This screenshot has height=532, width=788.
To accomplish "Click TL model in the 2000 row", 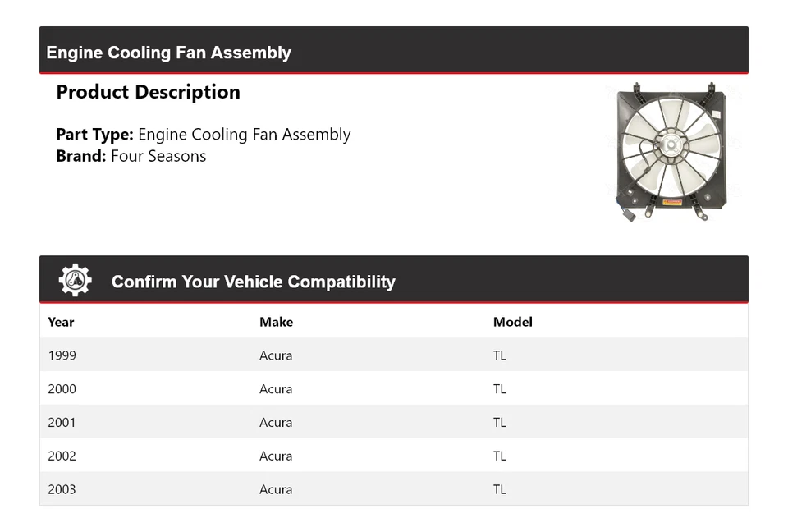I will (500, 389).
